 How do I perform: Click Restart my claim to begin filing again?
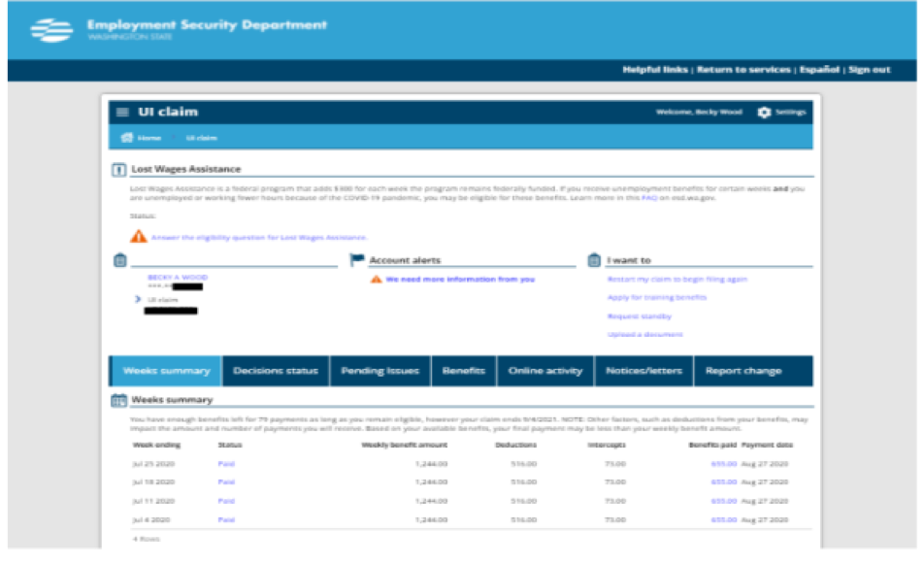[676, 280]
